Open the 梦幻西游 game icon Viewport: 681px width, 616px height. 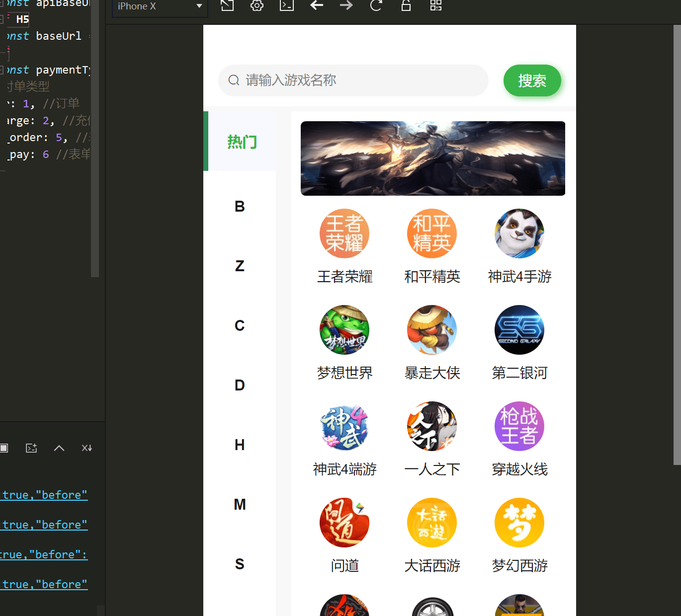[519, 523]
